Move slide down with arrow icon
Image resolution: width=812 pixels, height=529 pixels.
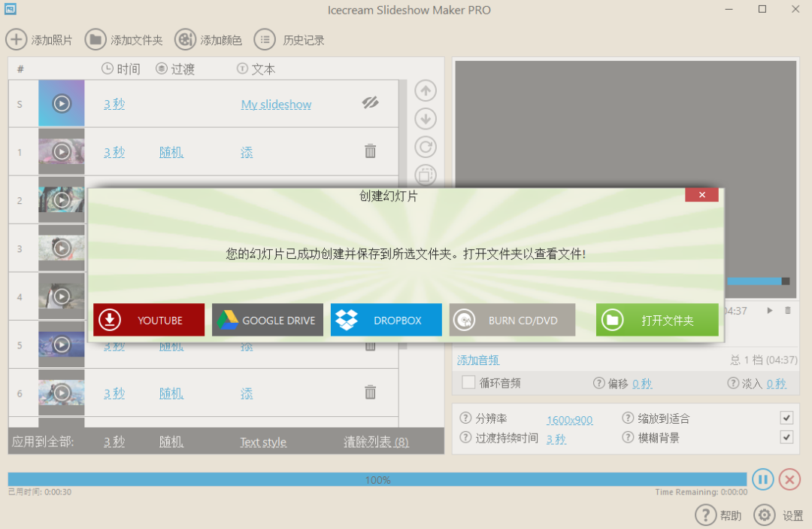click(x=426, y=119)
